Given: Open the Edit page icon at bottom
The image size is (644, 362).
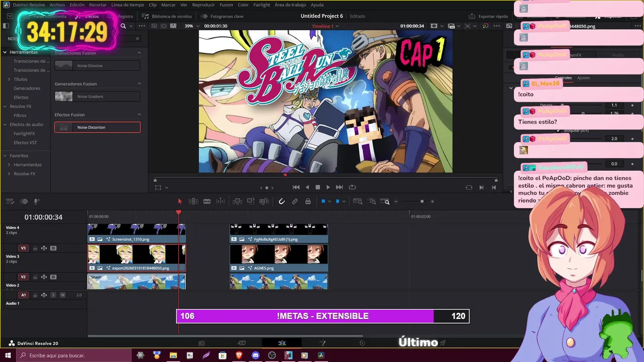Looking at the screenshot, I should pyautogui.click(x=282, y=343).
